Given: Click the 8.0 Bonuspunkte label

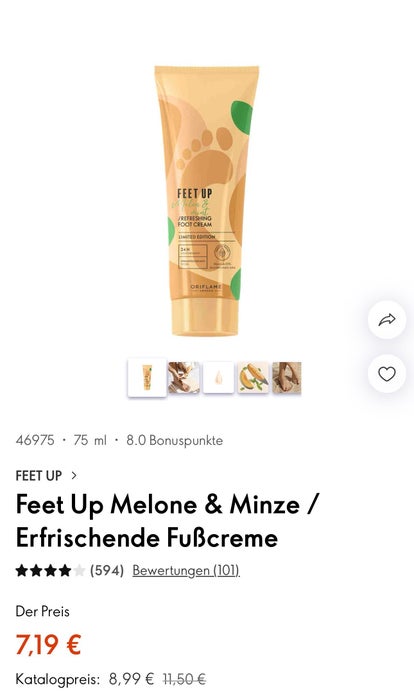Looking at the screenshot, I should pos(174,440).
